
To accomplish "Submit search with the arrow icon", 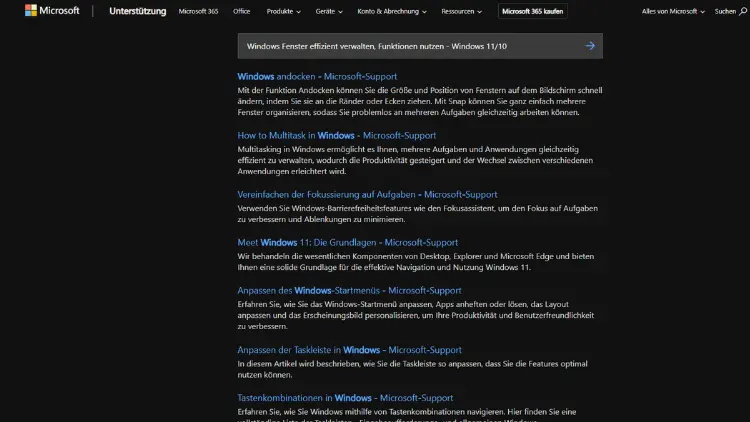I will point(590,46).
